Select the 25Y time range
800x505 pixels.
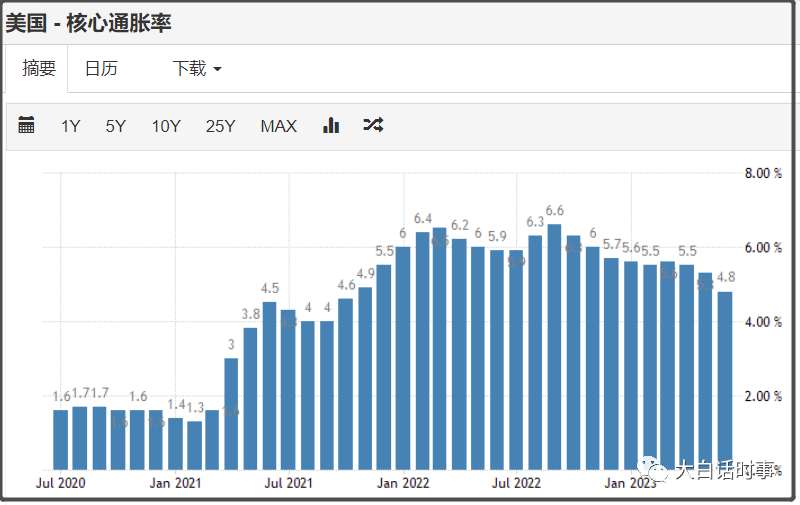220,126
